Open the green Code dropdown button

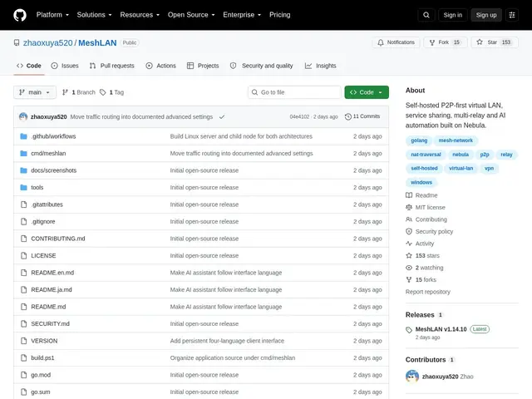367,92
